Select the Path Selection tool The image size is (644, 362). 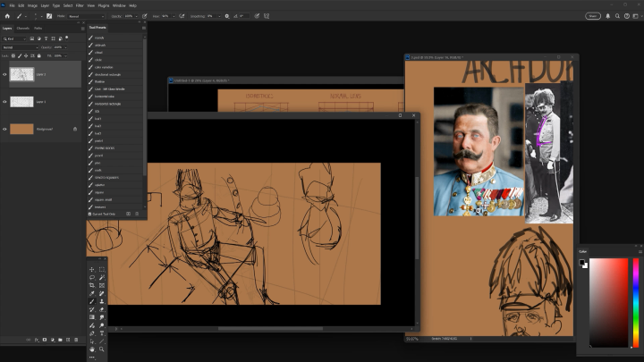(x=92, y=341)
